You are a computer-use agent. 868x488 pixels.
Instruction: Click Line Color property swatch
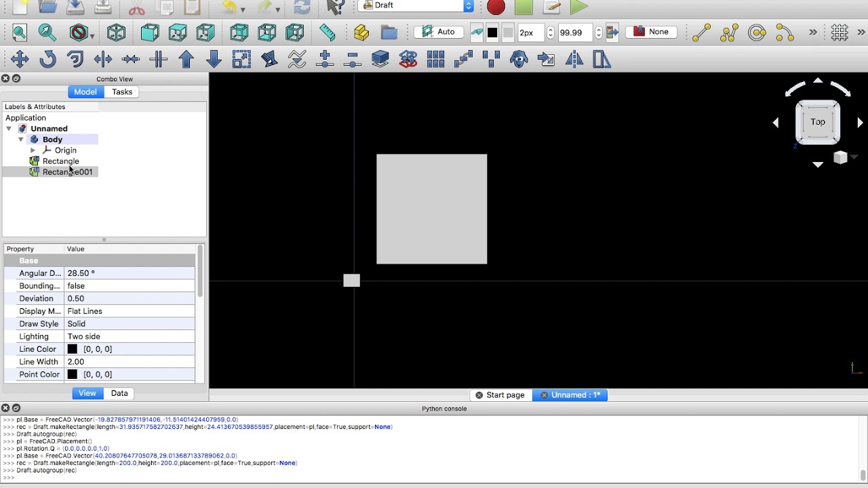coord(73,349)
